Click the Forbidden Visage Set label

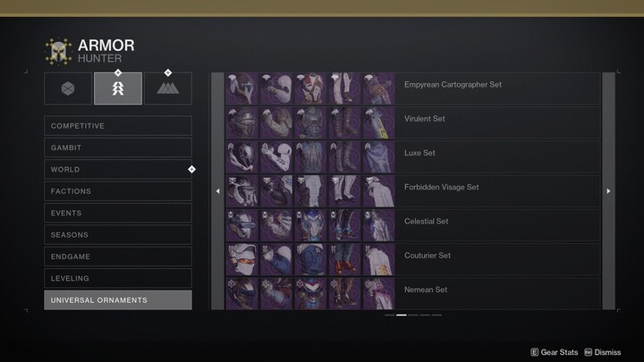(x=441, y=187)
